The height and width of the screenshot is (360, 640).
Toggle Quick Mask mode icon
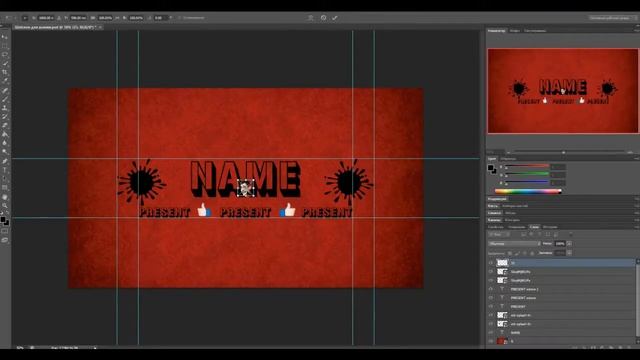[x=5, y=231]
